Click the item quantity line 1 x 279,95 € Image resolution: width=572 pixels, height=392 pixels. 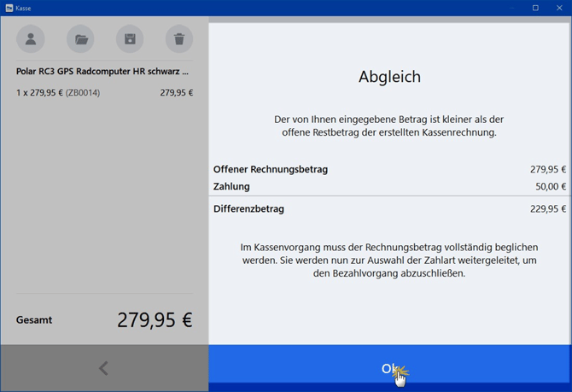(39, 92)
